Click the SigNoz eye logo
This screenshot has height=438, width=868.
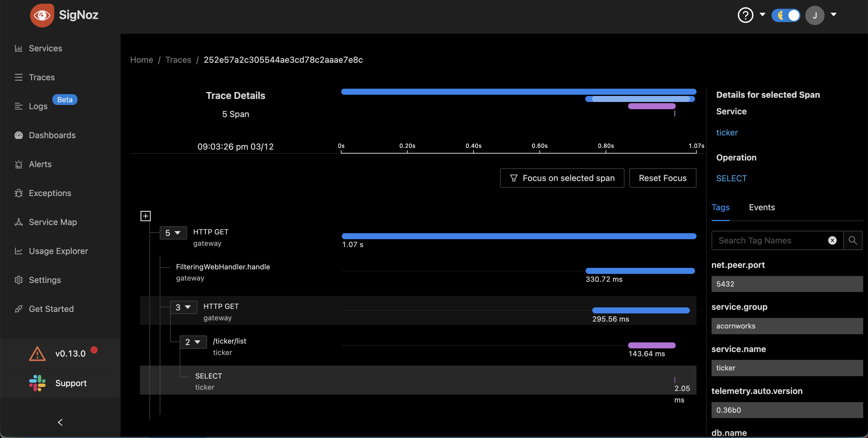click(42, 15)
